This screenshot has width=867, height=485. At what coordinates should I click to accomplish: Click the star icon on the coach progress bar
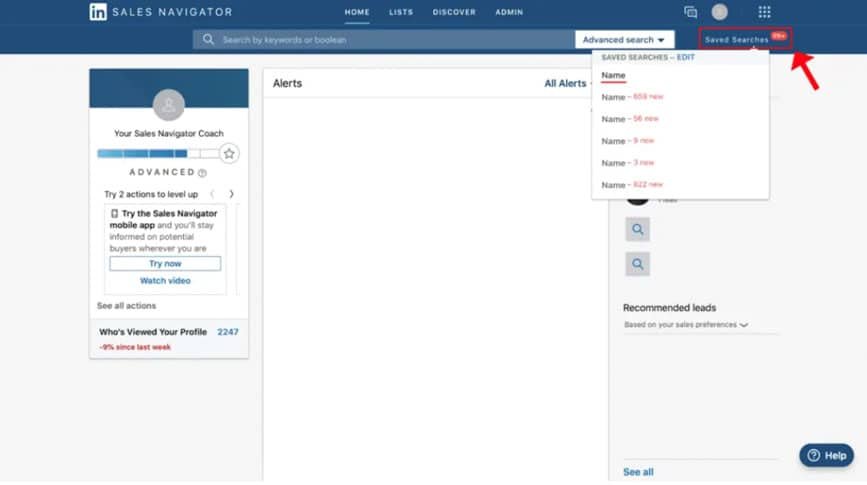(x=229, y=153)
